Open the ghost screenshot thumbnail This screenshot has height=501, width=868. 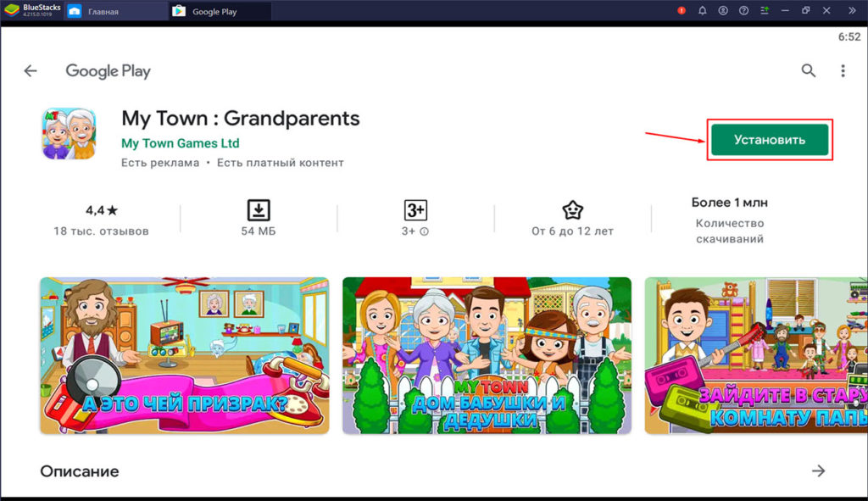point(184,355)
